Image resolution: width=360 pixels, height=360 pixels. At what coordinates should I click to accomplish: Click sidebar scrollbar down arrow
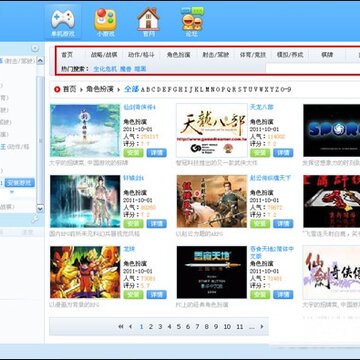(40, 209)
